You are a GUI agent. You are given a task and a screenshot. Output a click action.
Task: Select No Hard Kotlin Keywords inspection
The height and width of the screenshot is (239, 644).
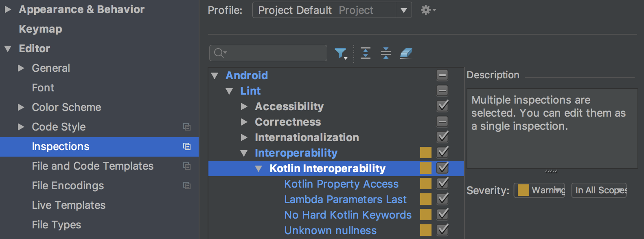(x=348, y=215)
